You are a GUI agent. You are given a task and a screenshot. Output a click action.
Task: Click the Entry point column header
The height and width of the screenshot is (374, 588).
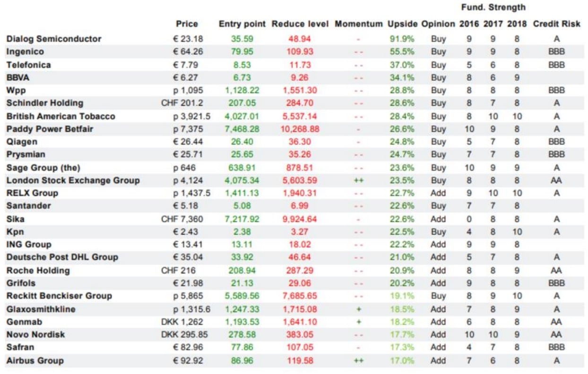[242, 24]
